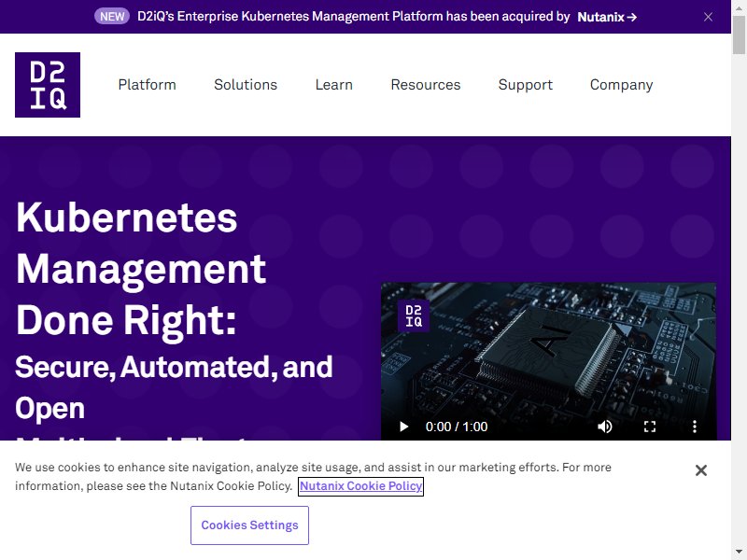Click the video time display 0:00 / 1:00
Image resolution: width=747 pixels, height=560 pixels.
(x=457, y=427)
